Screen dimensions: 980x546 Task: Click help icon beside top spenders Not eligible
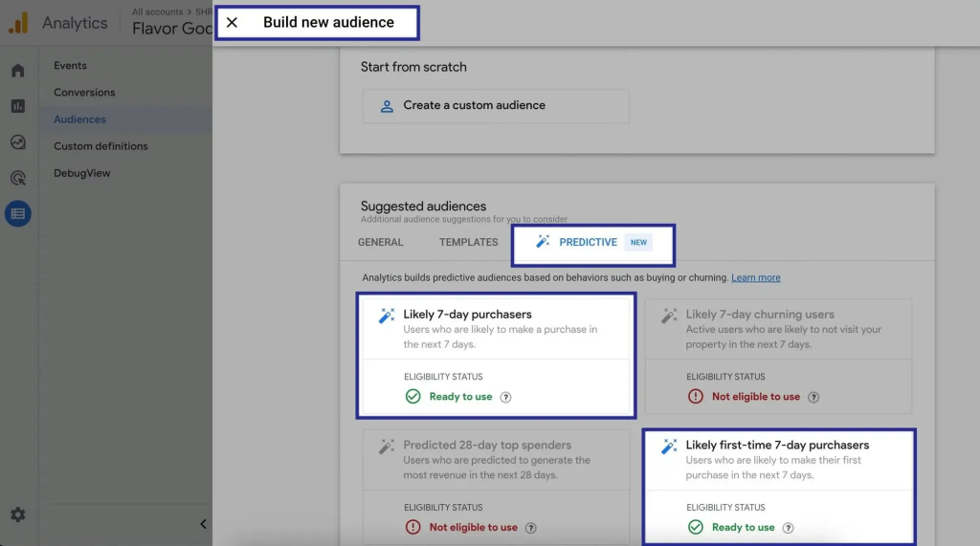click(530, 528)
